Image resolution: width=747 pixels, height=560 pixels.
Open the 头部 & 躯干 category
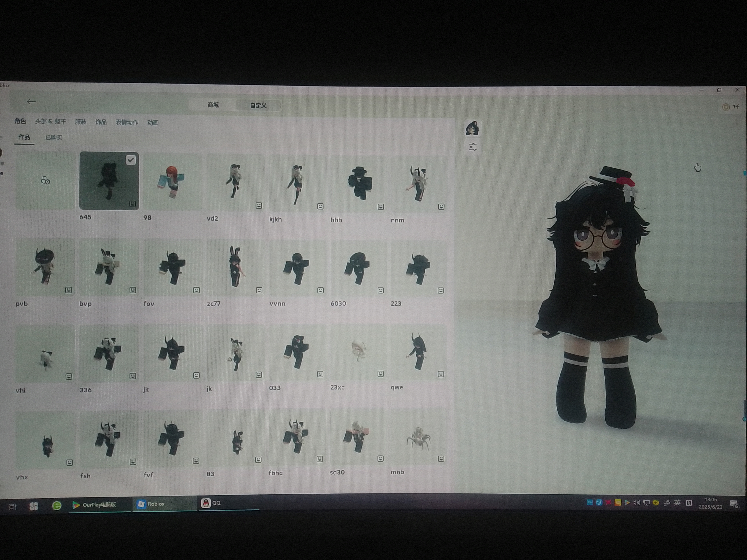click(x=51, y=122)
